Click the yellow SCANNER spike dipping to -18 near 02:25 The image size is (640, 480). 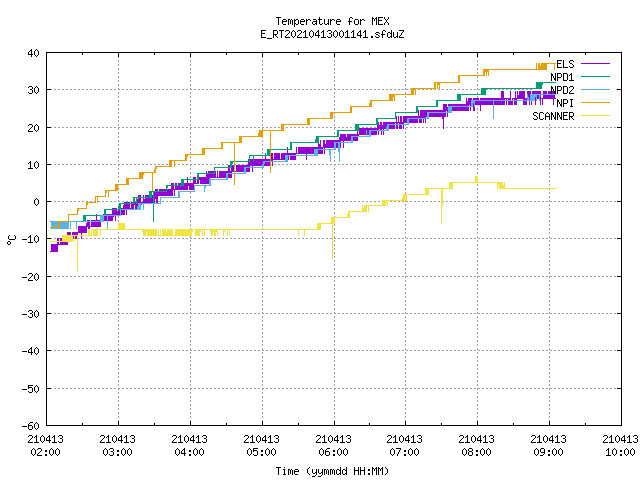point(77,254)
